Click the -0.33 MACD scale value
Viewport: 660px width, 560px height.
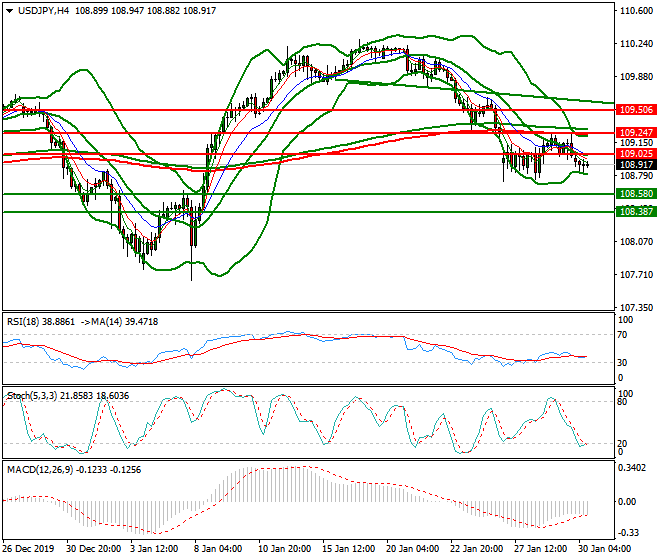coord(627,533)
